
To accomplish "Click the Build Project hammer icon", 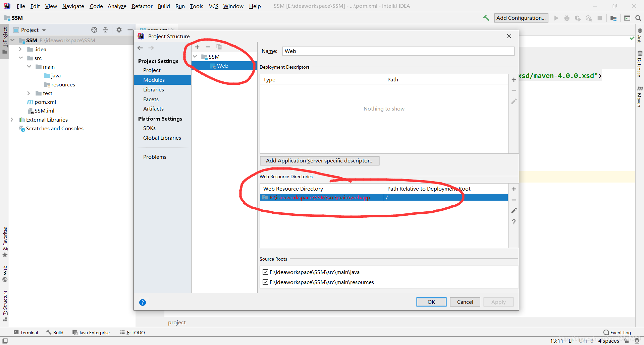I will point(486,18).
